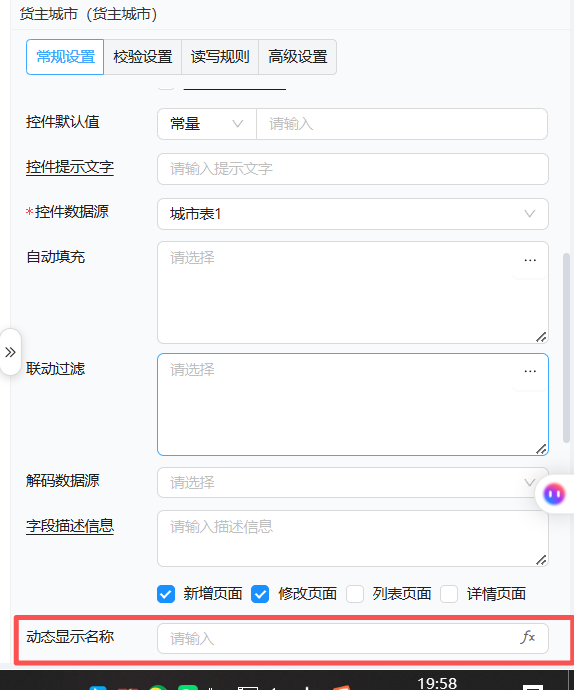The image size is (574, 690).
Task: Click the resize grip of 联动过滤 textarea
Action: point(541,449)
